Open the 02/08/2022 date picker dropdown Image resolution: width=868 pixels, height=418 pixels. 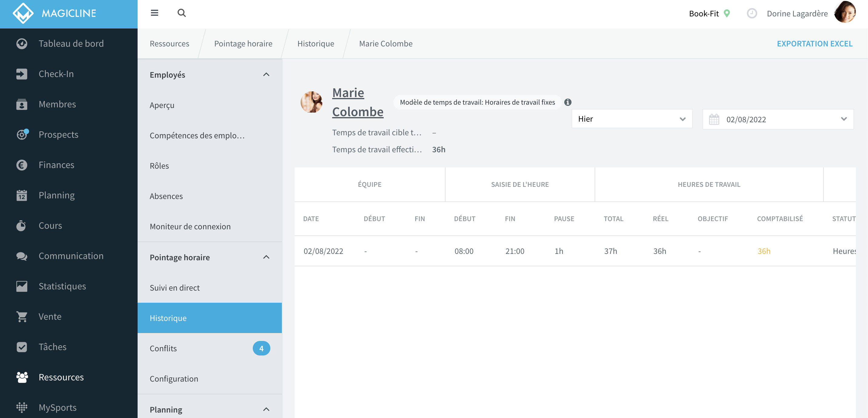pos(778,119)
